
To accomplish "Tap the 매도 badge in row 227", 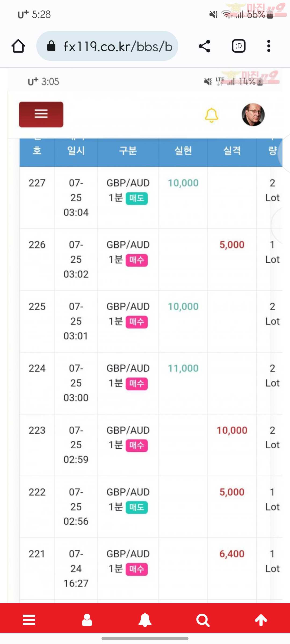I will 137,199.
